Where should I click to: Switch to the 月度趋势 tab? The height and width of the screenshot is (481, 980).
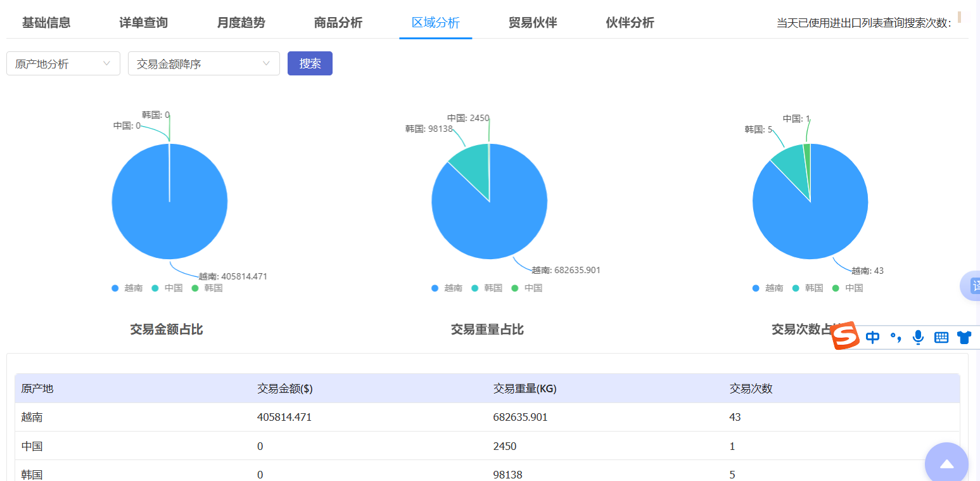click(x=241, y=23)
